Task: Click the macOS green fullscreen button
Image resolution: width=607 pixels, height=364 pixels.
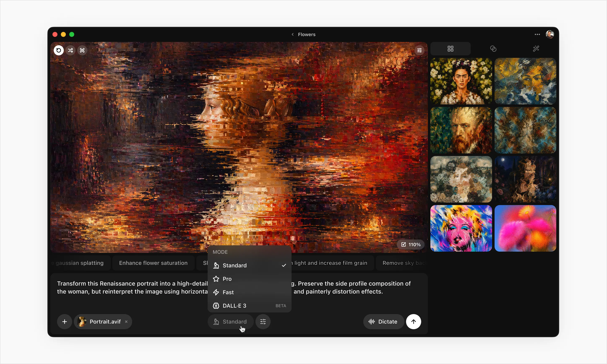Action: [x=72, y=34]
